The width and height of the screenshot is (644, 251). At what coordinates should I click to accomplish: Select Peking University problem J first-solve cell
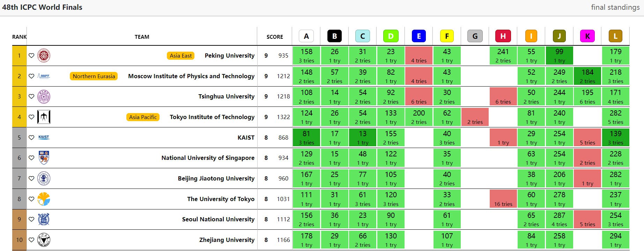tap(559, 56)
